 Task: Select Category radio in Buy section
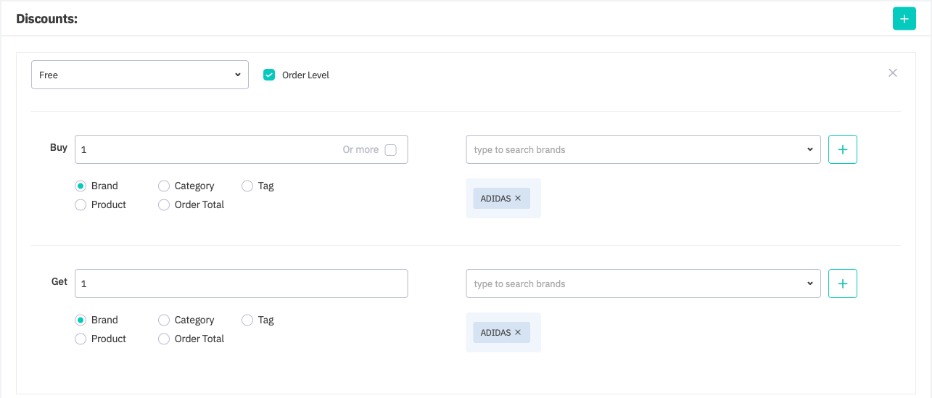pos(164,186)
